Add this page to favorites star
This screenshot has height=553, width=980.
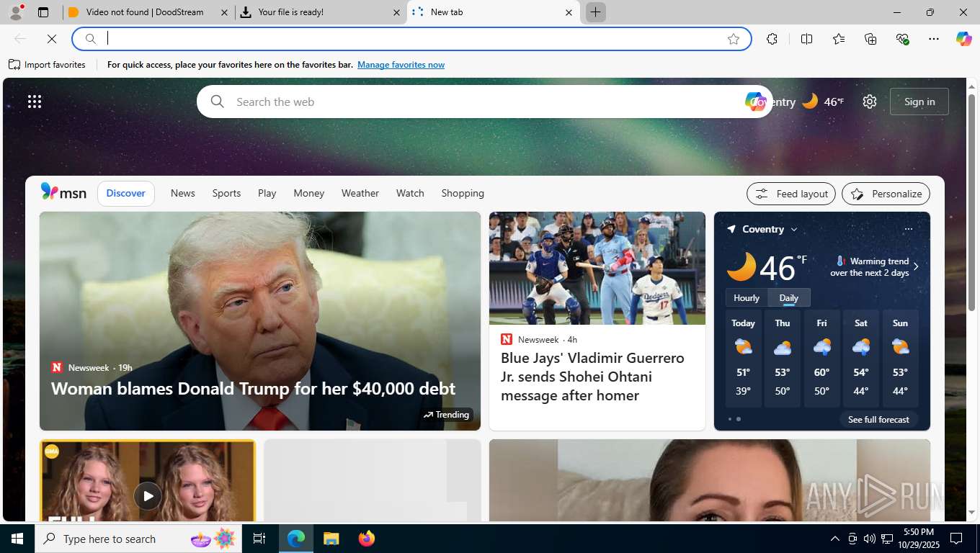click(x=734, y=39)
